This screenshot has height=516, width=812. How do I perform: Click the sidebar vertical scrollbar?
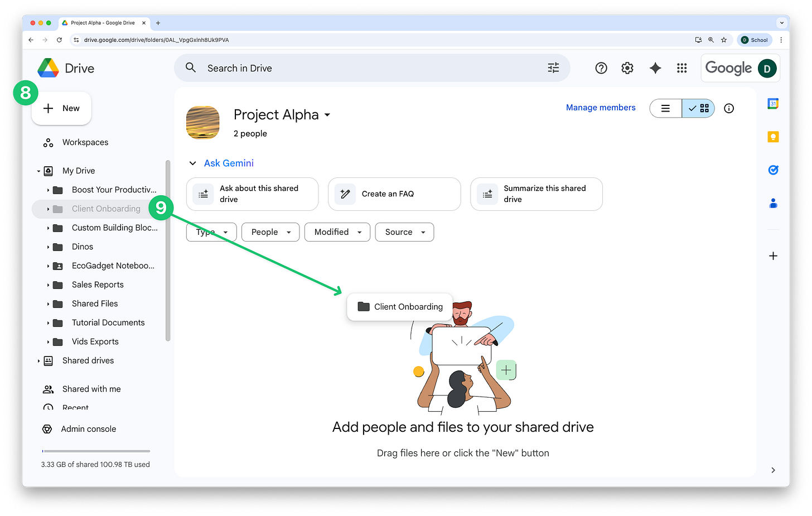click(168, 250)
